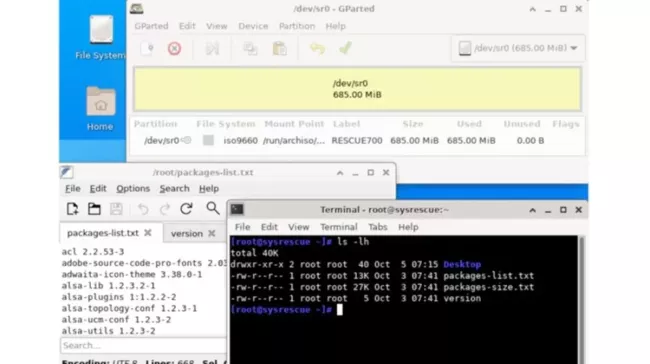
Task: Click the text editor title bar icon
Action: coord(67,172)
